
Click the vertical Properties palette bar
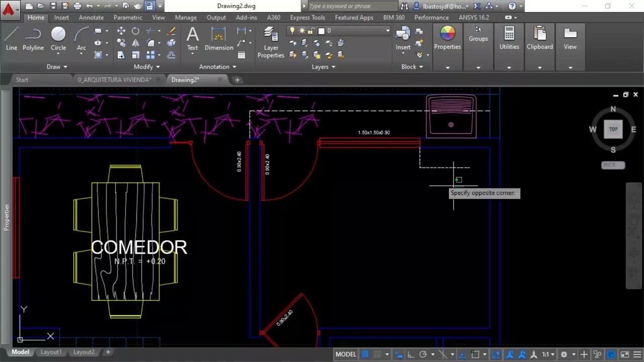(7, 217)
